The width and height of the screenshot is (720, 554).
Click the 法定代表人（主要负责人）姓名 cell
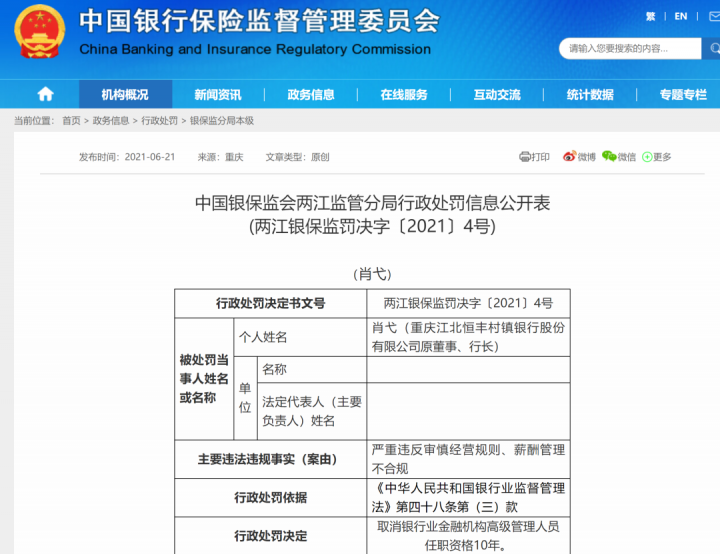click(312, 411)
